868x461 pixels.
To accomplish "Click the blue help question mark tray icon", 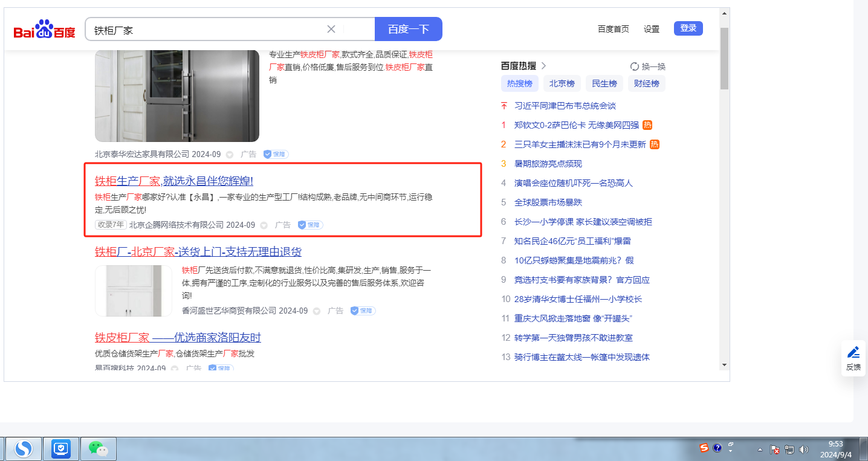I will pyautogui.click(x=717, y=448).
